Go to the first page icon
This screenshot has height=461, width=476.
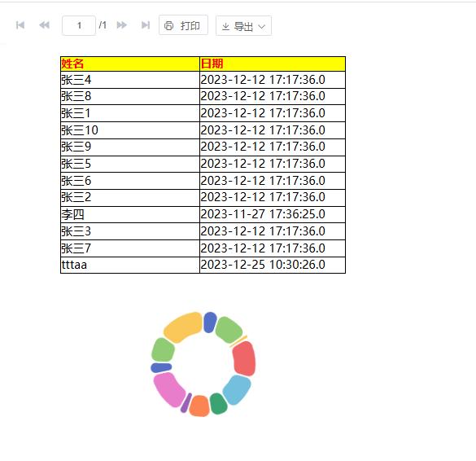click(20, 25)
